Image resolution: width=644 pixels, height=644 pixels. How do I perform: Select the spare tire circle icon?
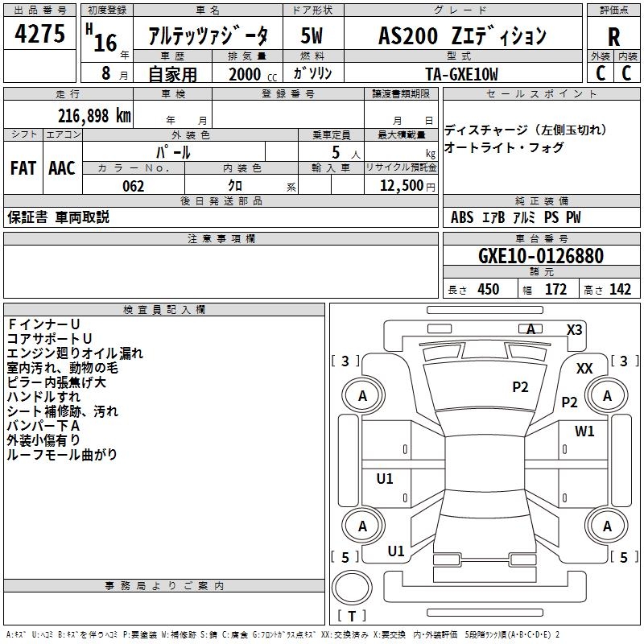coord(351,590)
